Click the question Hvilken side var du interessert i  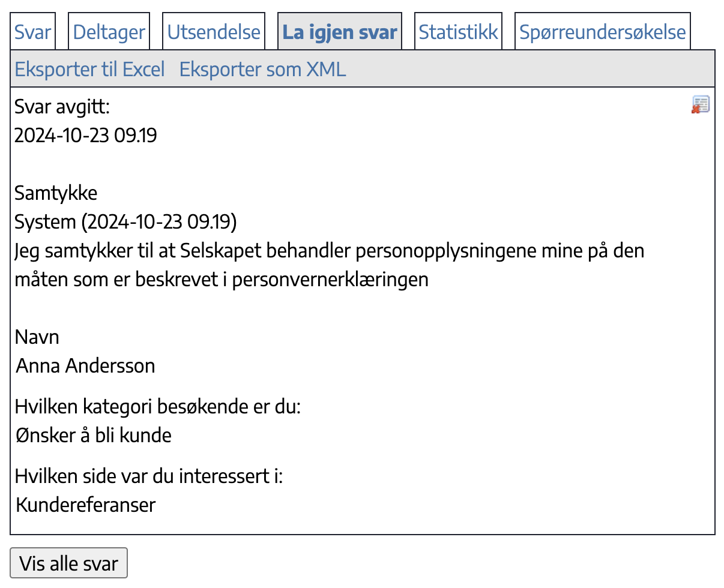[149, 476]
